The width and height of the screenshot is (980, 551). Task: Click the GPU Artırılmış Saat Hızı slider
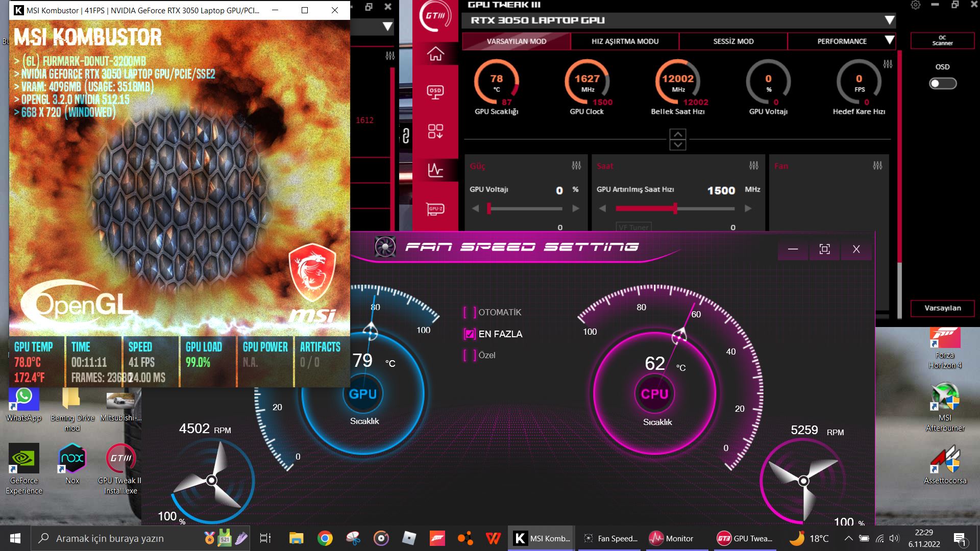pyautogui.click(x=675, y=209)
